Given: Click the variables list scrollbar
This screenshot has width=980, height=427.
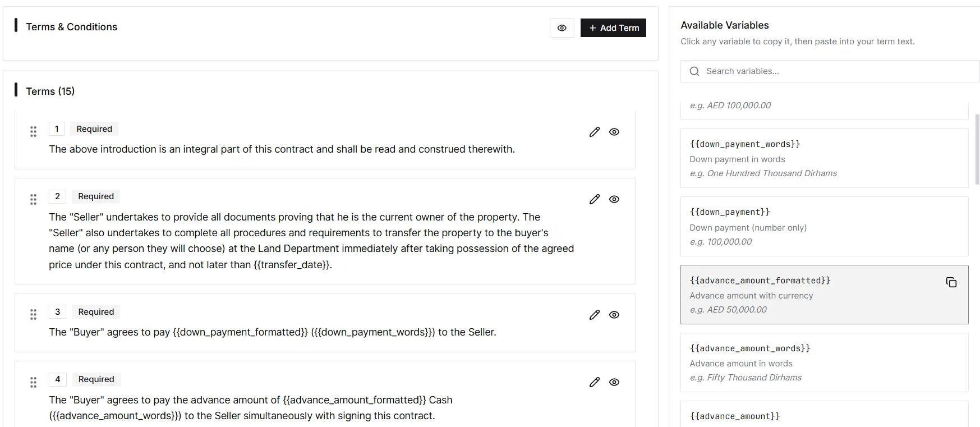Looking at the screenshot, I should (x=977, y=149).
